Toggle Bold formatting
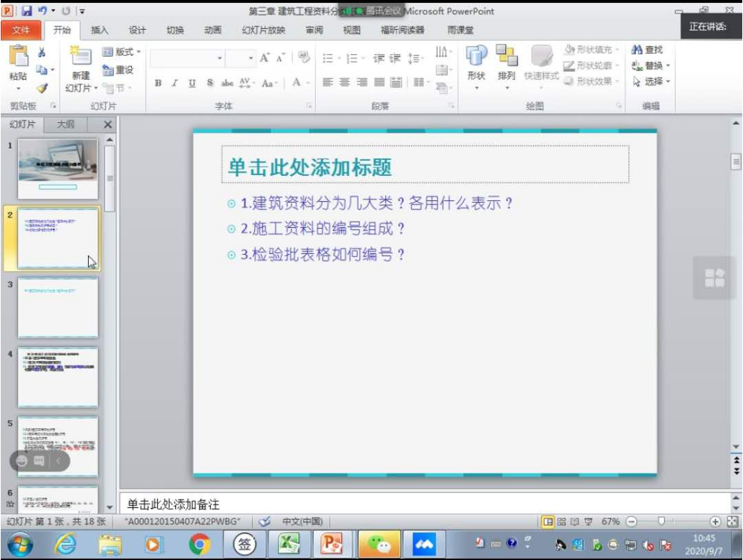The width and height of the screenshot is (743, 560). tap(159, 83)
